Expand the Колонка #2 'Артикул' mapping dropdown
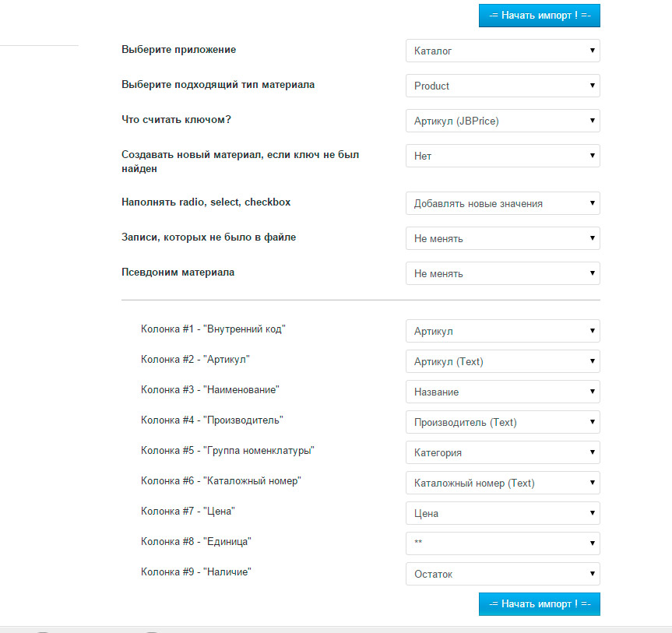Screen dimensions: 672x633 coord(502,361)
